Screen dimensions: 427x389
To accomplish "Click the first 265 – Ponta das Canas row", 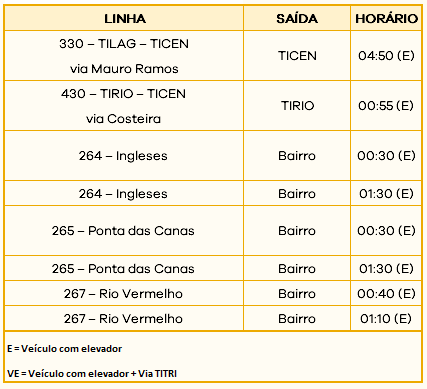I will pos(213,231).
